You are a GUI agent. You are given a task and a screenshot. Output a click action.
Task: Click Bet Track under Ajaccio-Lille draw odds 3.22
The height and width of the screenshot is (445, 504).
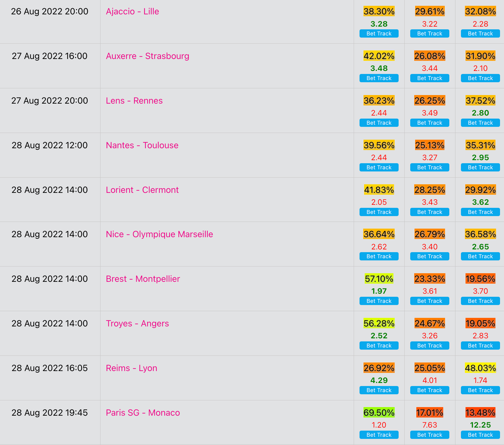tap(430, 34)
